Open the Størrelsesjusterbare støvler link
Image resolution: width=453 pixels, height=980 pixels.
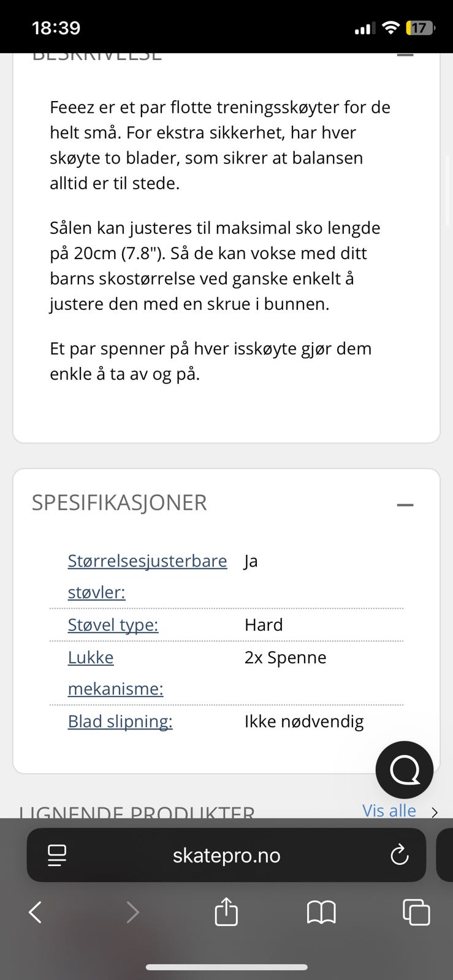[147, 560]
